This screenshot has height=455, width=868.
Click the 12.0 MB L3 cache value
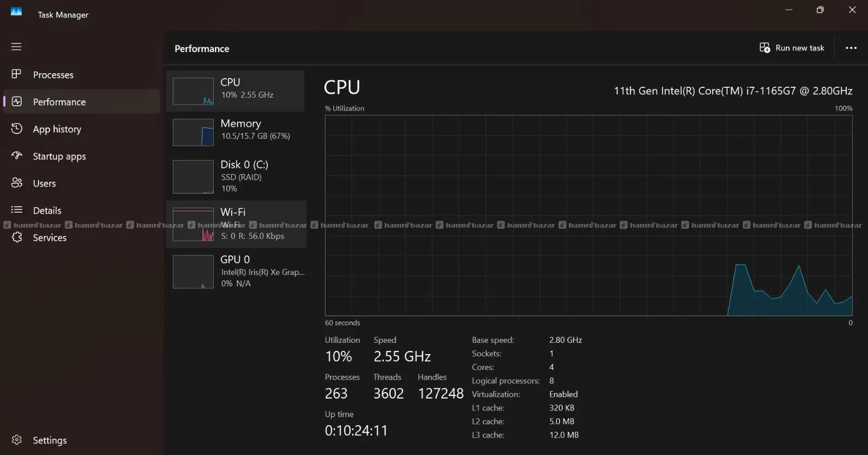point(564,435)
